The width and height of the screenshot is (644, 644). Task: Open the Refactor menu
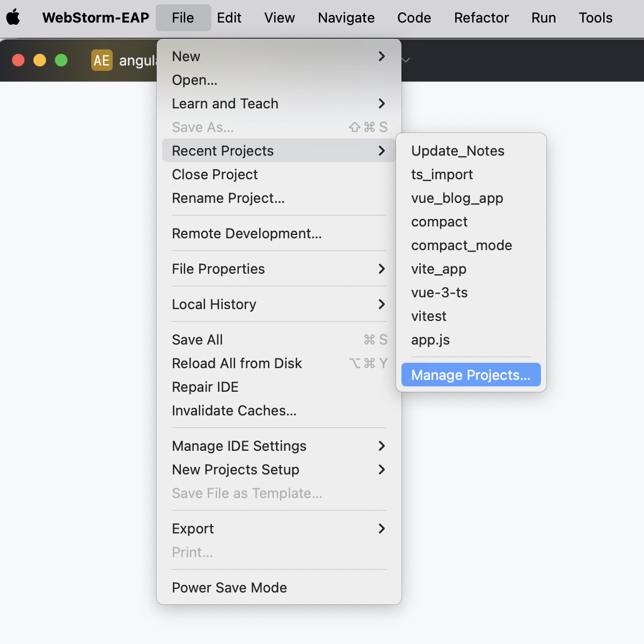pyautogui.click(x=481, y=18)
